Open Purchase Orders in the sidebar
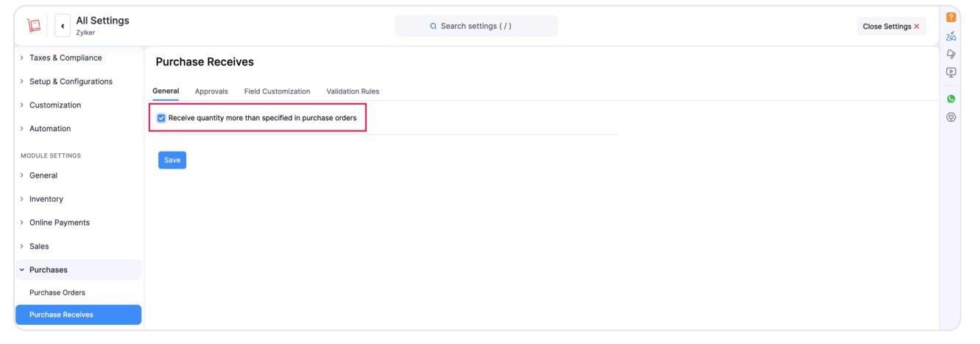This screenshot has width=980, height=344. pos(57,292)
